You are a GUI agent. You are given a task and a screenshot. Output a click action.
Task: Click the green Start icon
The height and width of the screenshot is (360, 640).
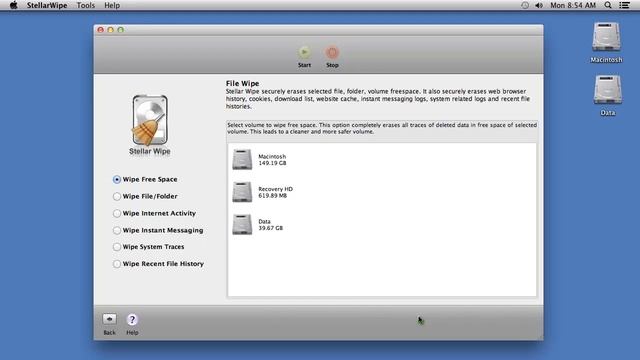[x=304, y=52]
